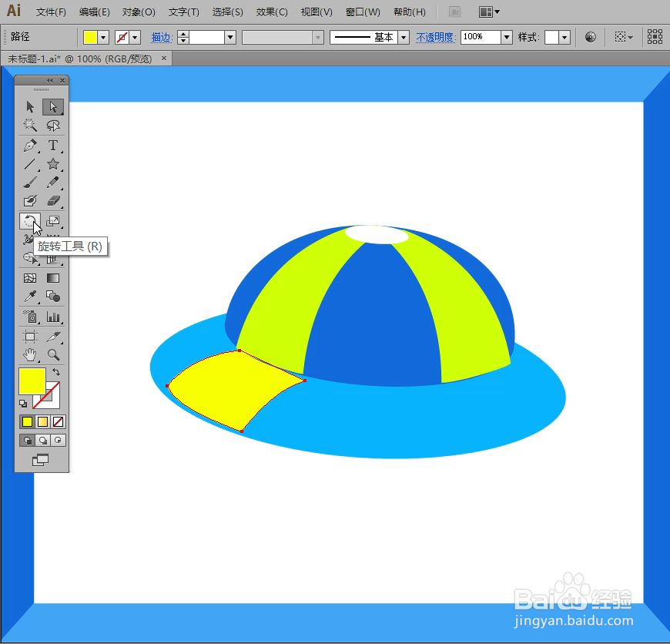Select the Mesh tool

click(x=30, y=278)
